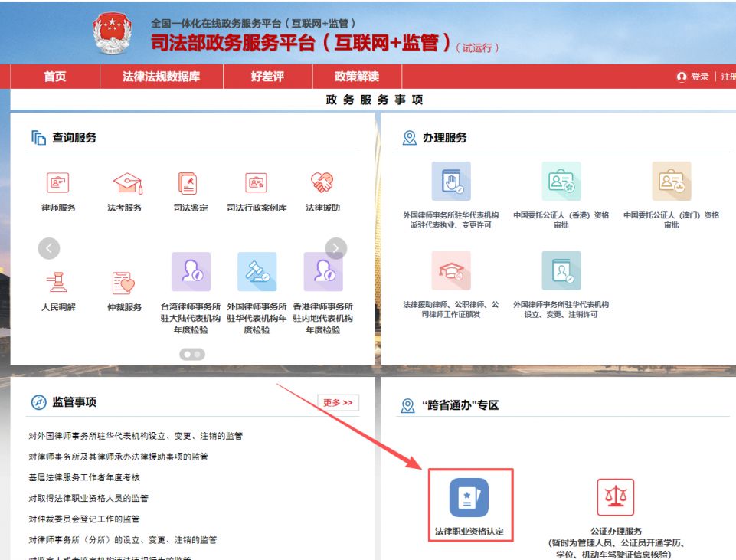Go to previous page of query services

point(49,248)
